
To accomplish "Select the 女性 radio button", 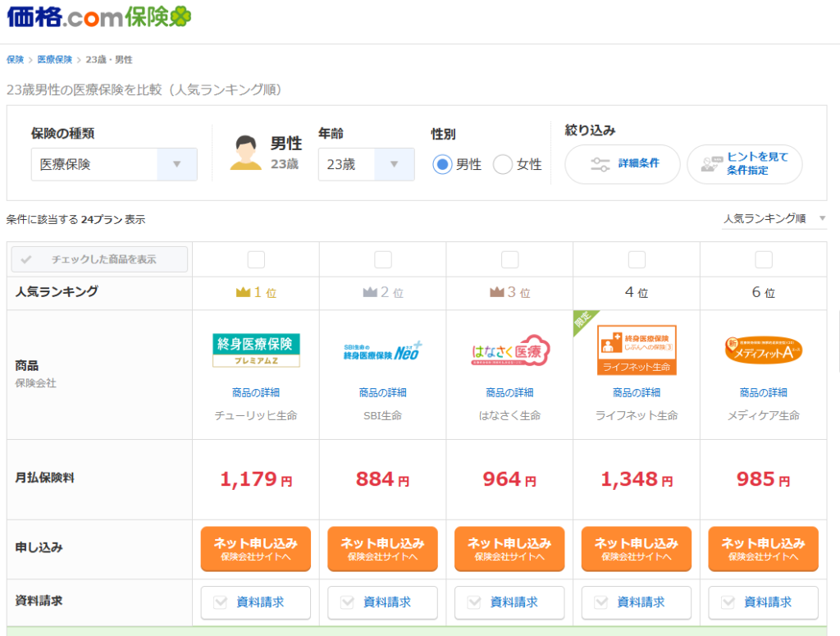I will [503, 164].
